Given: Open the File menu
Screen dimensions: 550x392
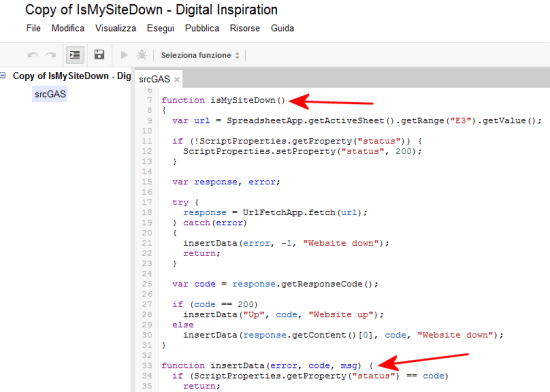Looking at the screenshot, I should [33, 28].
